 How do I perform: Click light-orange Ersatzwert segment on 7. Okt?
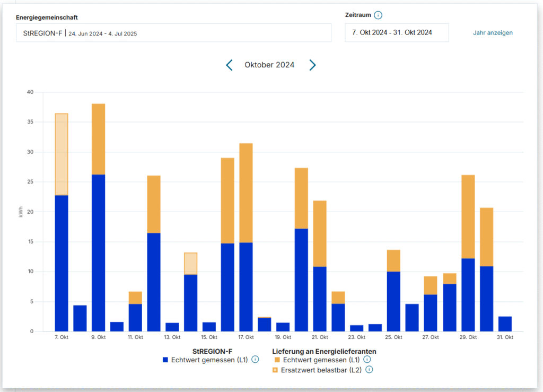click(x=62, y=154)
